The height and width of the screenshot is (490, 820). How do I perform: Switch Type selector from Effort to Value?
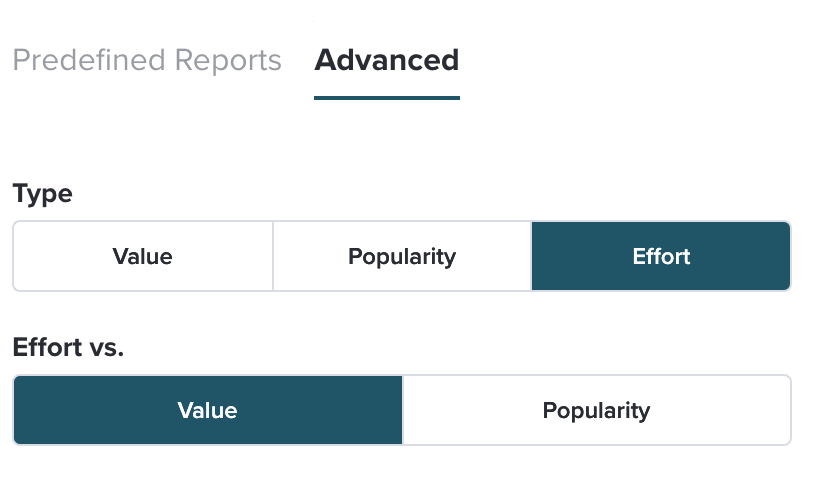[143, 256]
